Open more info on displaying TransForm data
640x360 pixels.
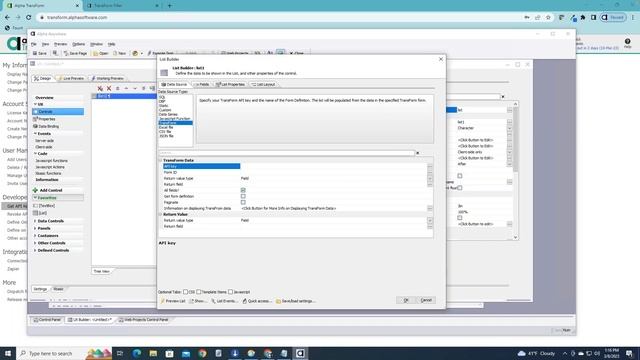click(x=430, y=209)
